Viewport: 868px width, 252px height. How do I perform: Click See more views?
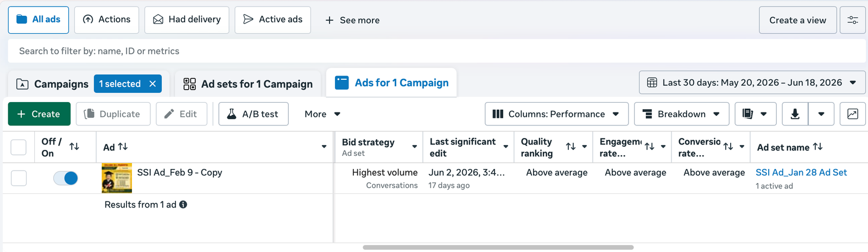pyautogui.click(x=352, y=20)
